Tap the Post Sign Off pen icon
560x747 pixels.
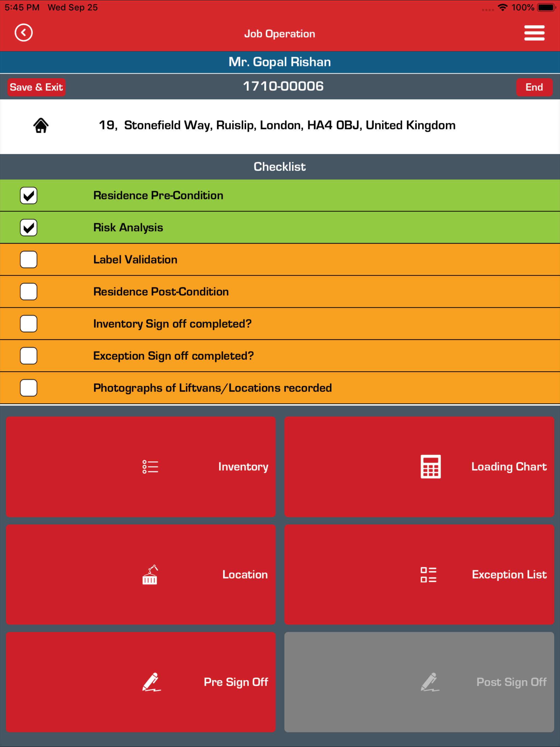(430, 682)
